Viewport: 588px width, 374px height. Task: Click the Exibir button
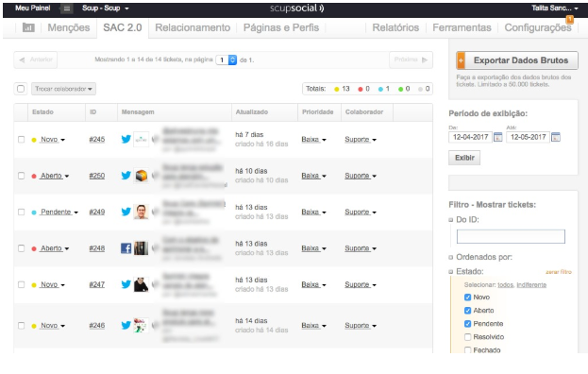pyautogui.click(x=464, y=158)
